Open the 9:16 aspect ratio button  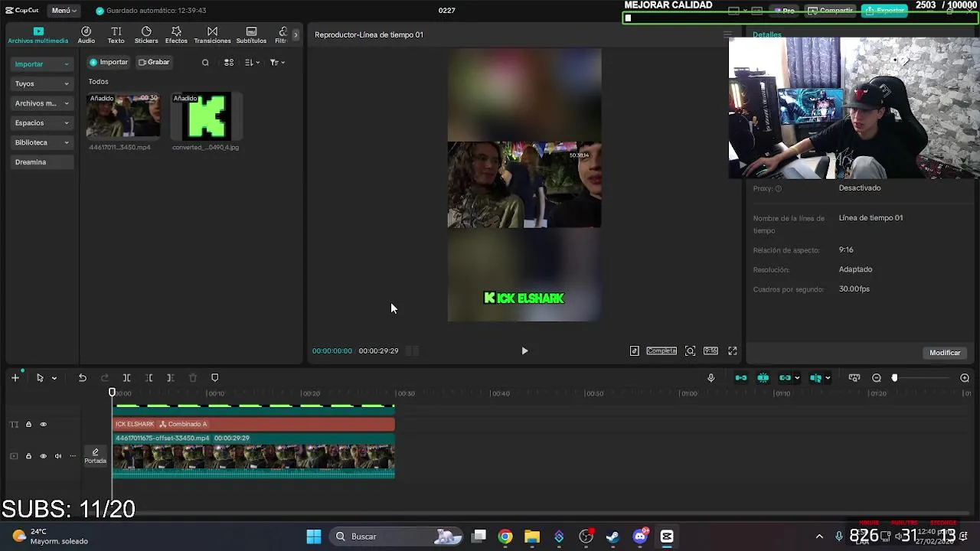(710, 350)
